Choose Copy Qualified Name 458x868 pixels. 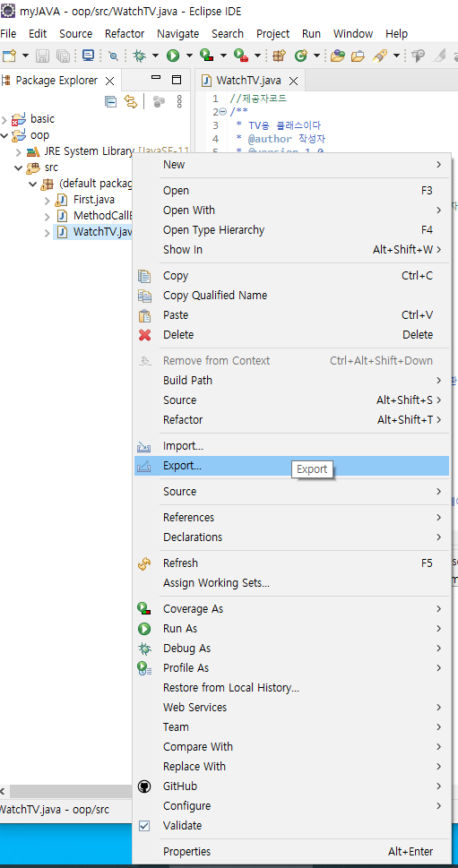click(291, 296)
